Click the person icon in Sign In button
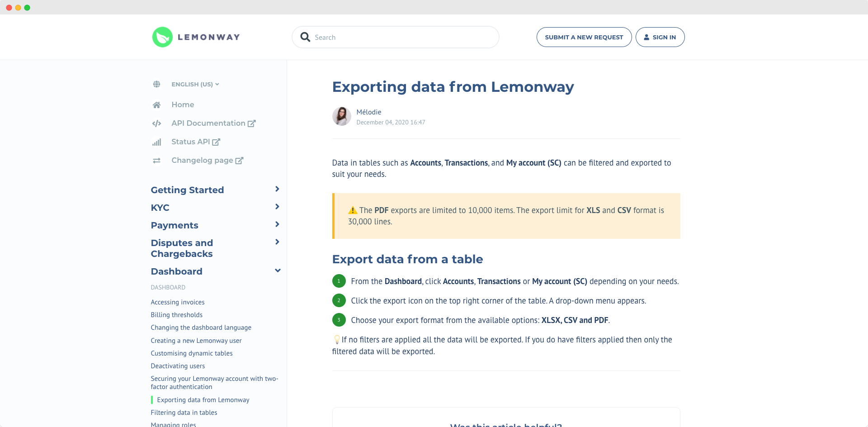 pyautogui.click(x=646, y=37)
